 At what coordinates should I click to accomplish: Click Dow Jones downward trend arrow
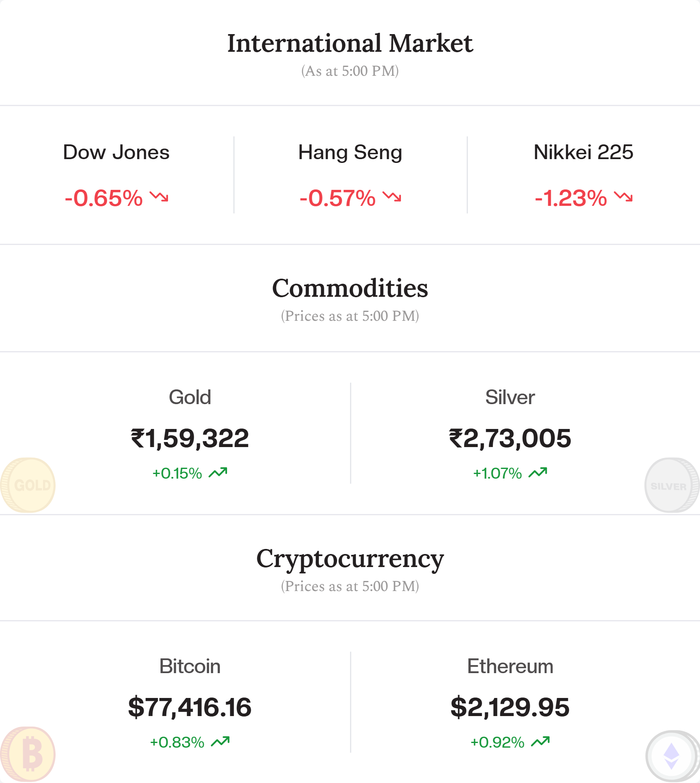[x=159, y=197]
